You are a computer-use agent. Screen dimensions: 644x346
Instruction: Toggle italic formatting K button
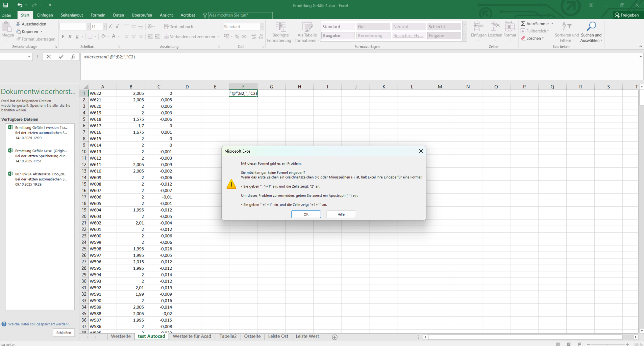(x=70, y=36)
